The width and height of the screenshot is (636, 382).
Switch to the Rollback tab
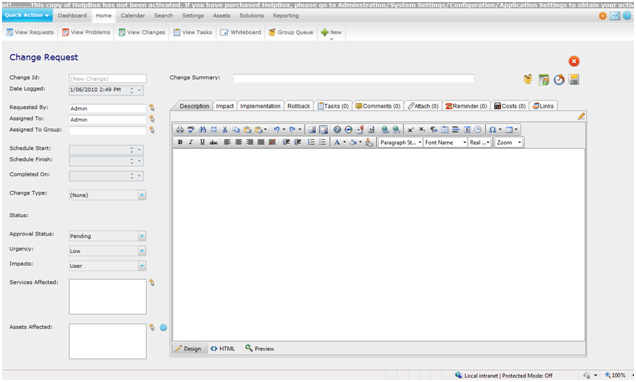(x=299, y=106)
